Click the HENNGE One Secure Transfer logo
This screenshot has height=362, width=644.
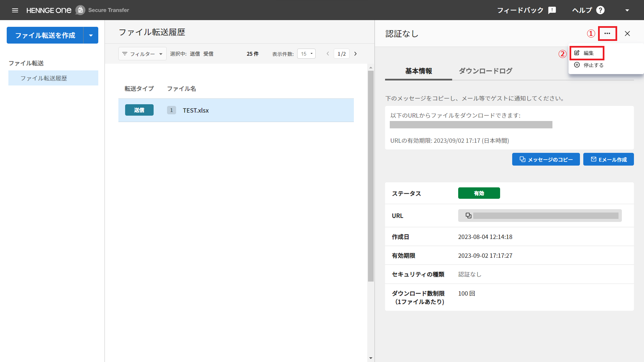point(78,10)
